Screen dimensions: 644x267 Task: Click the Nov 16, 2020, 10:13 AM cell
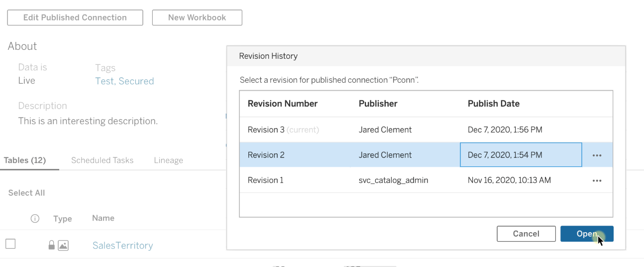tap(509, 180)
